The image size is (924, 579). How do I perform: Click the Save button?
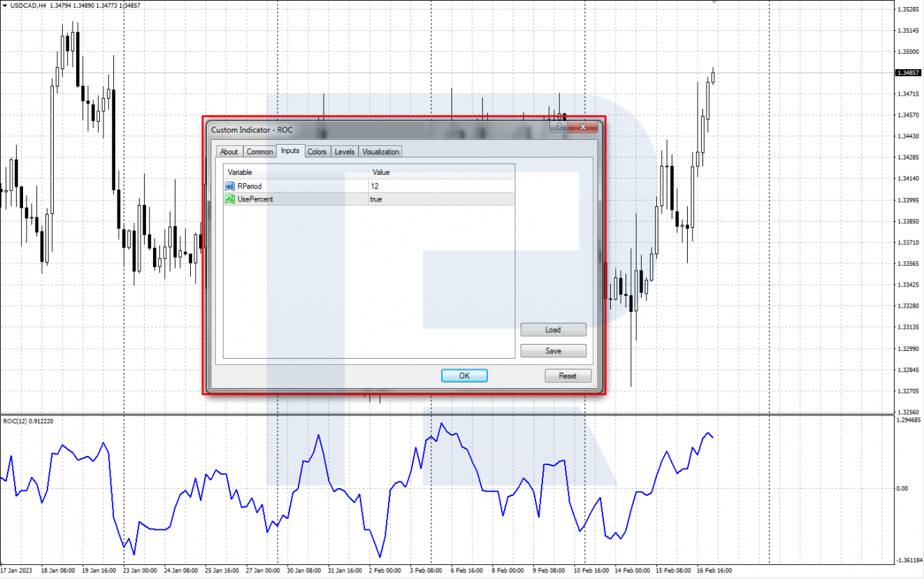click(x=553, y=351)
